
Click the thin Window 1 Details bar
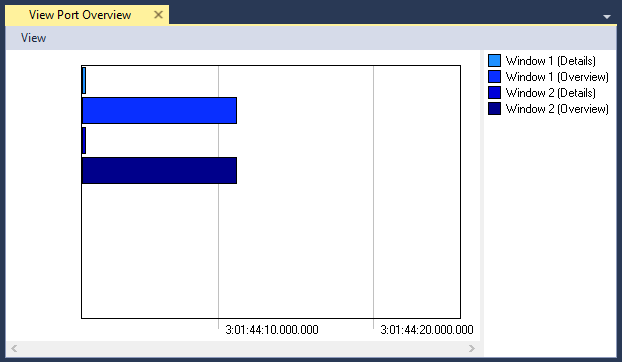[84, 80]
